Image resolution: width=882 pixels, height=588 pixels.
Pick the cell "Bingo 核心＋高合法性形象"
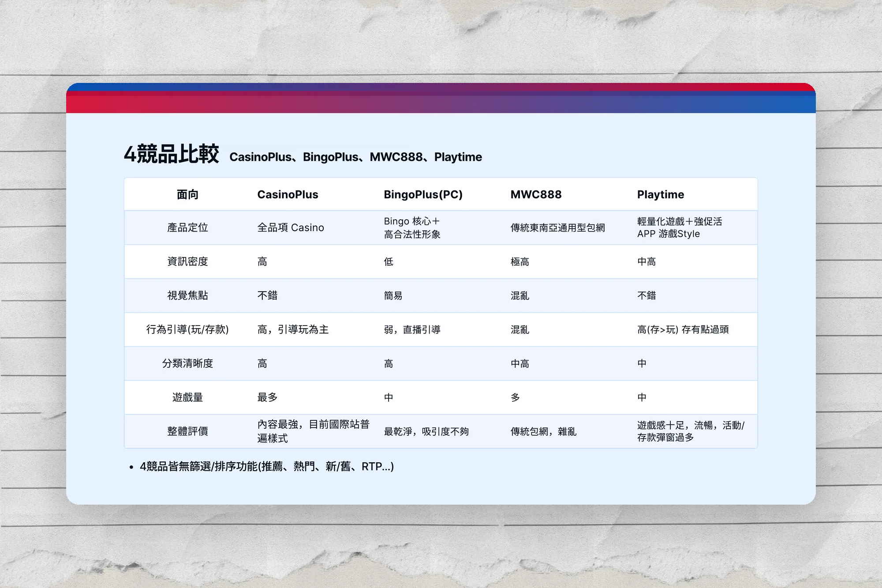tap(412, 228)
